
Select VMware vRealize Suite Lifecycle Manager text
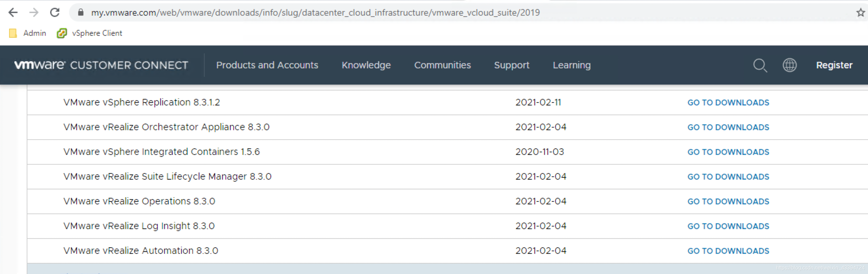(x=167, y=176)
